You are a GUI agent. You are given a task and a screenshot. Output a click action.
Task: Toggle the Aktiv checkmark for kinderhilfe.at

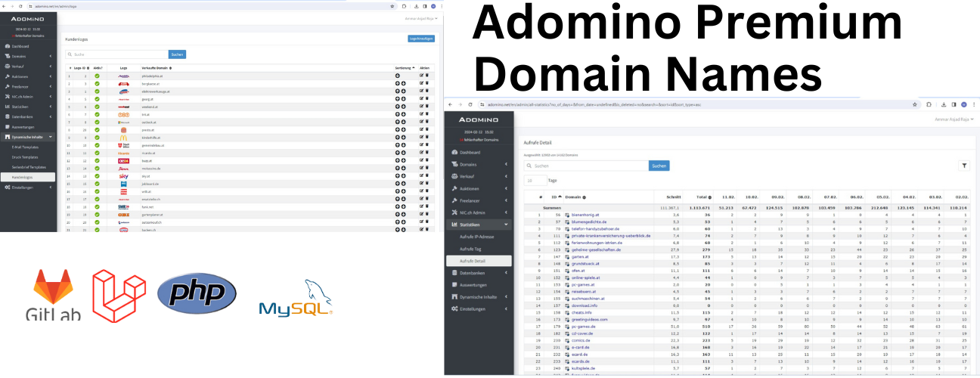[97, 137]
